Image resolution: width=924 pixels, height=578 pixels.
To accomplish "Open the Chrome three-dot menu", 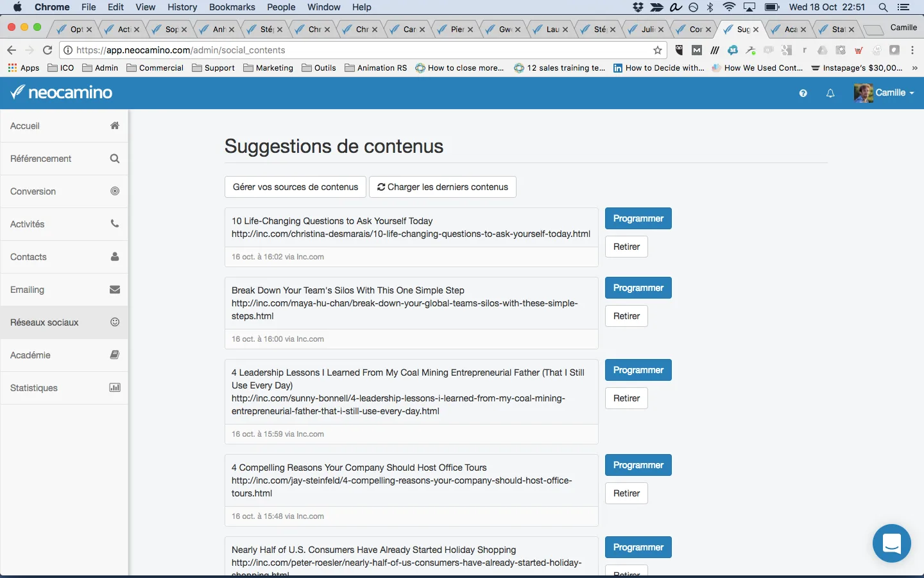I will click(912, 50).
